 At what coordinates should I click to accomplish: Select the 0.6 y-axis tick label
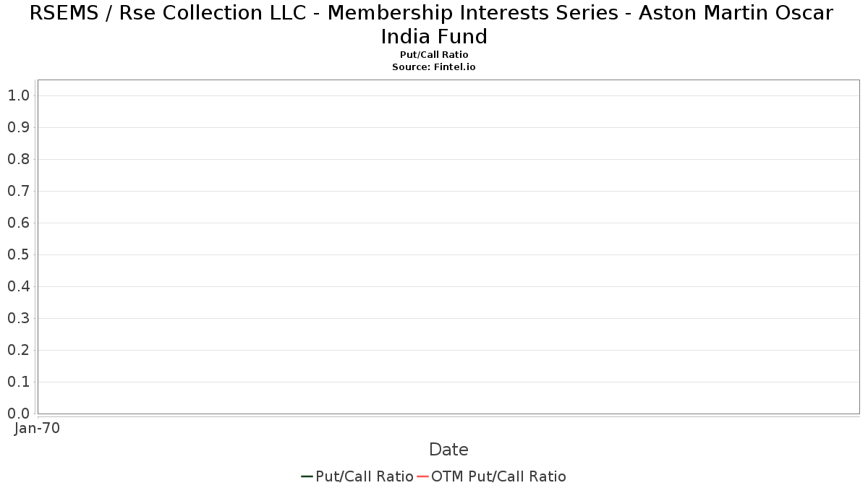[18, 223]
